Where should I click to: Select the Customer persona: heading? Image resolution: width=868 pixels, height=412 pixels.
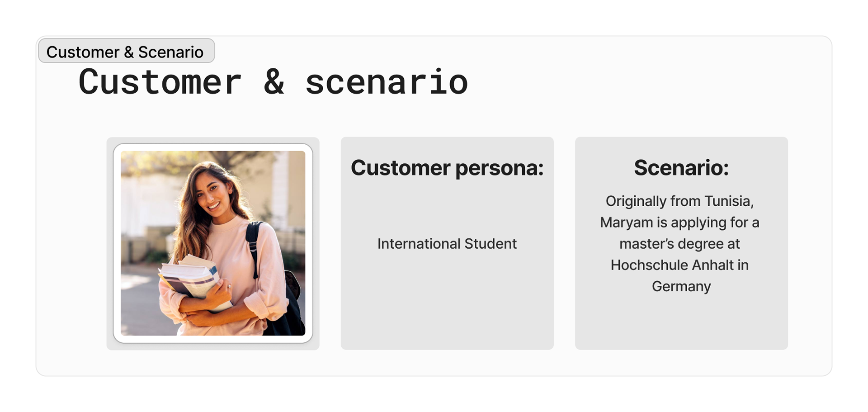(x=447, y=168)
